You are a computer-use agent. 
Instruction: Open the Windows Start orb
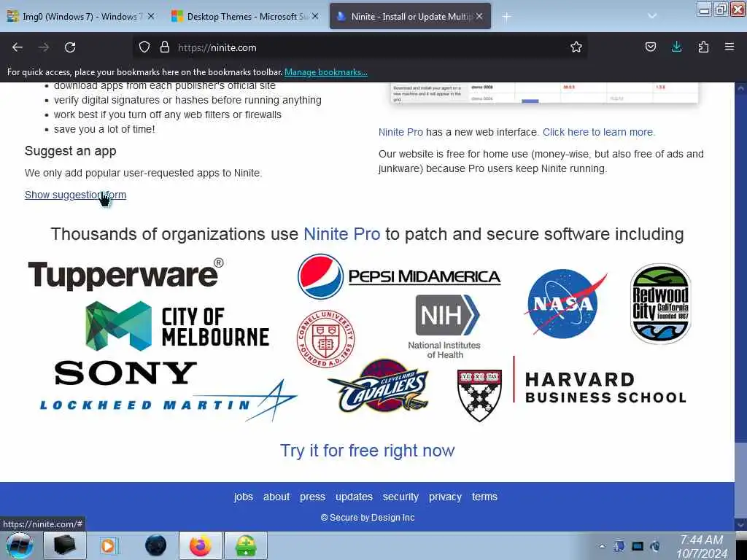coord(20,545)
